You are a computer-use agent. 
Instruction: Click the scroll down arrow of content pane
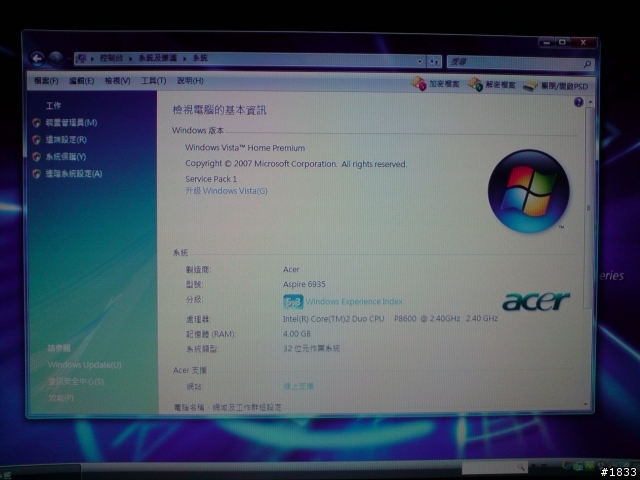[x=586, y=405]
